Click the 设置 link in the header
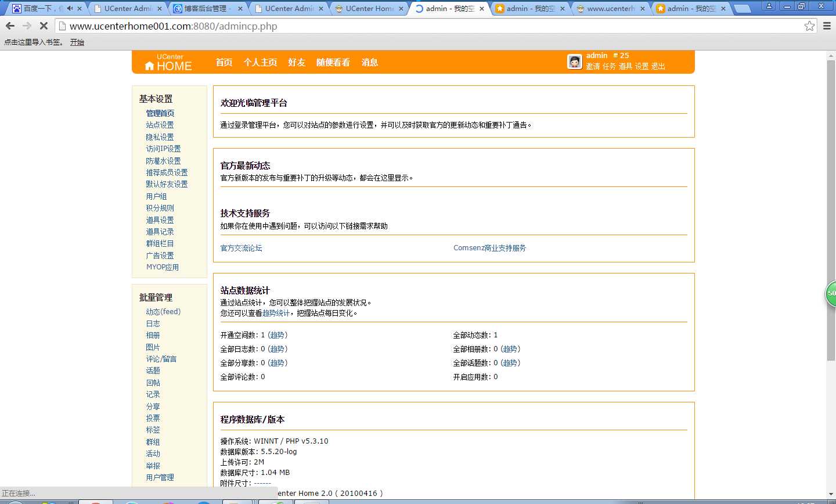Image resolution: width=836 pixels, height=504 pixels. [642, 66]
